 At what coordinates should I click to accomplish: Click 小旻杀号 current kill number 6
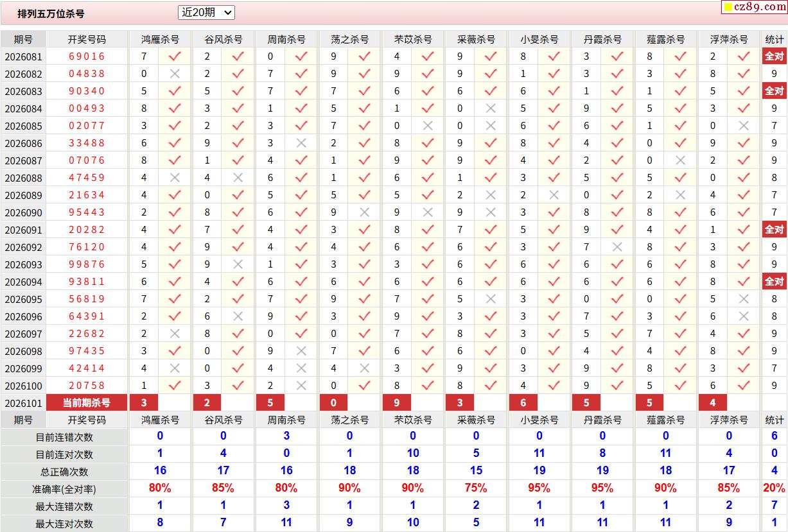pos(523,403)
